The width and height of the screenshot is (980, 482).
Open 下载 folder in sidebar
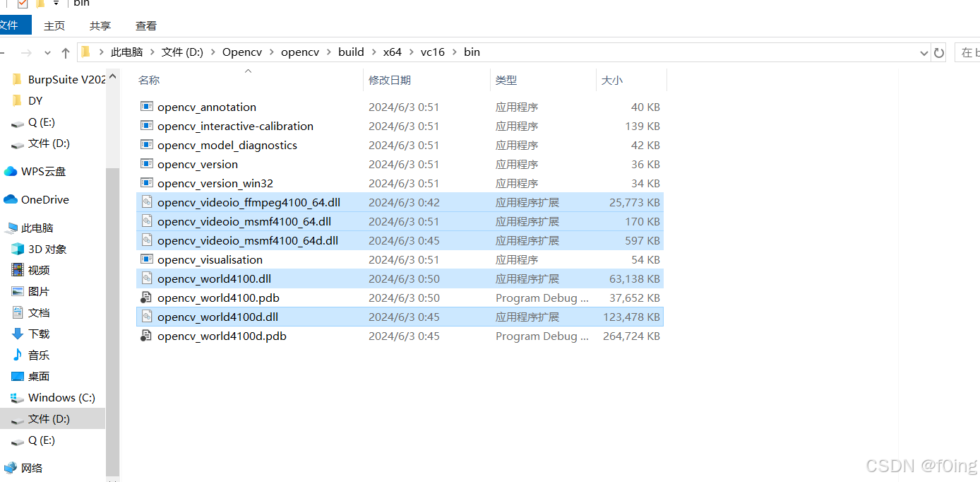(31, 334)
